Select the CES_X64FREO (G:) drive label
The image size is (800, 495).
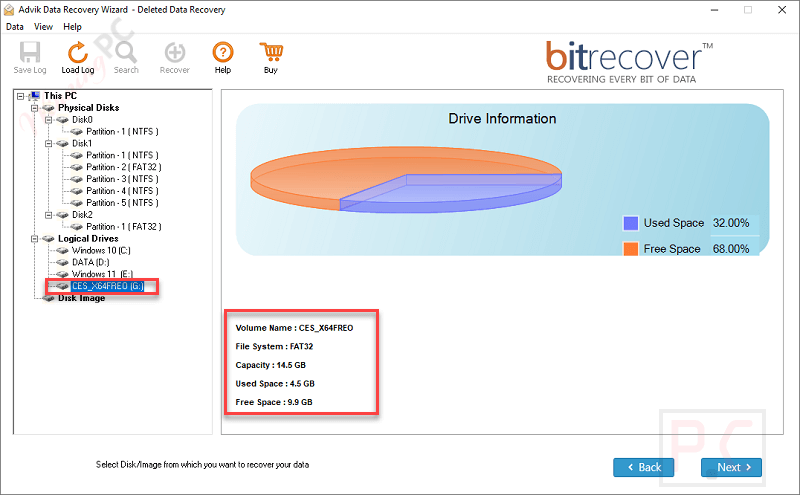click(108, 286)
